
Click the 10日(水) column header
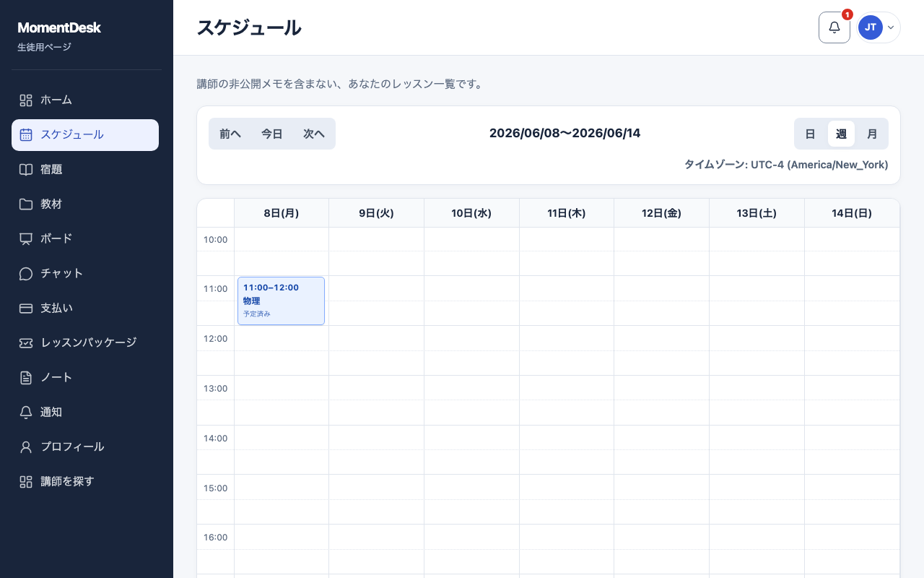point(471,213)
